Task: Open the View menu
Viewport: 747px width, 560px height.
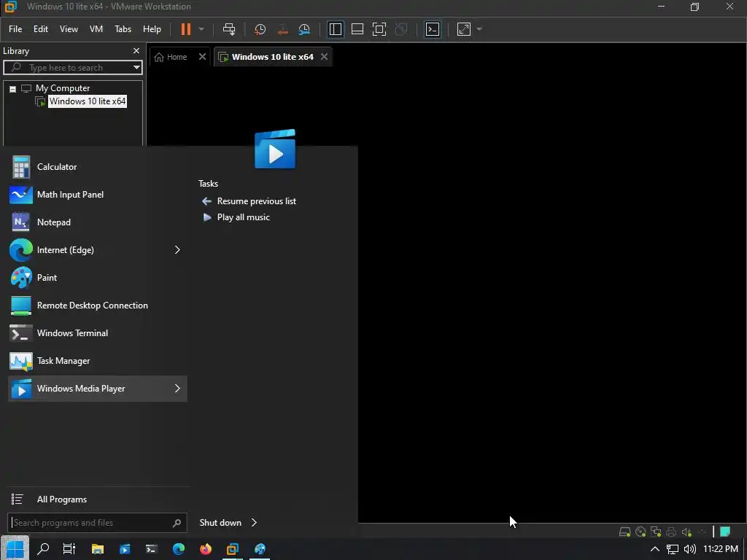Action: [x=69, y=29]
